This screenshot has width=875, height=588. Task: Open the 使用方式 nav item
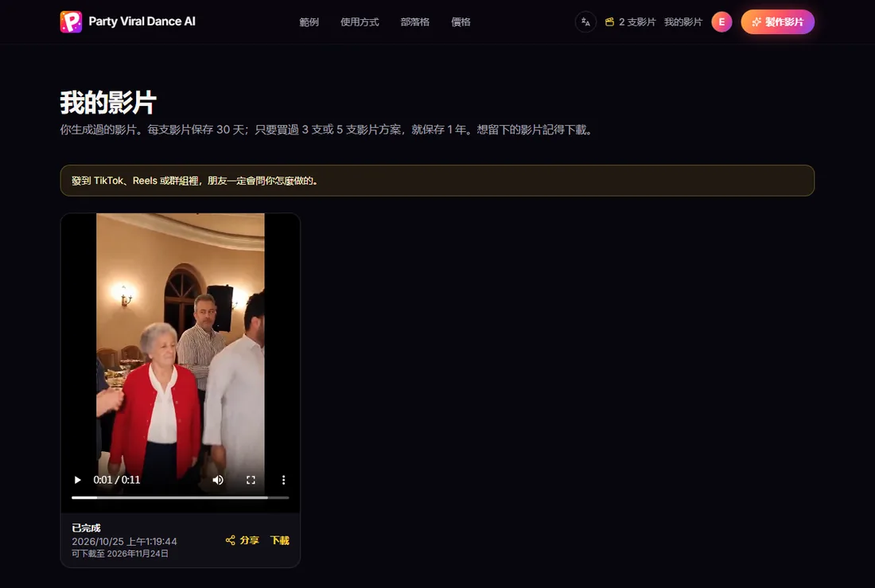[360, 21]
